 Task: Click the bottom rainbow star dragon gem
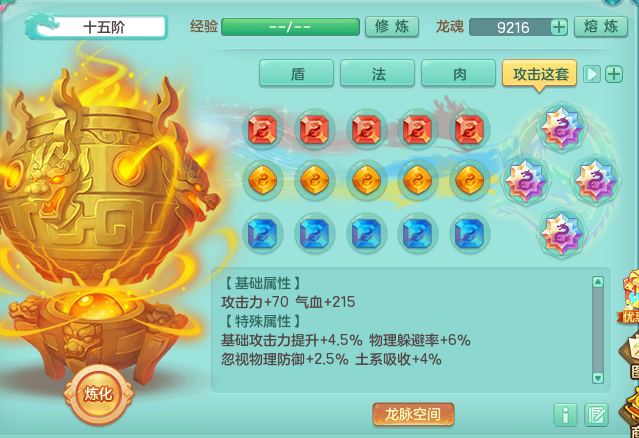click(562, 233)
